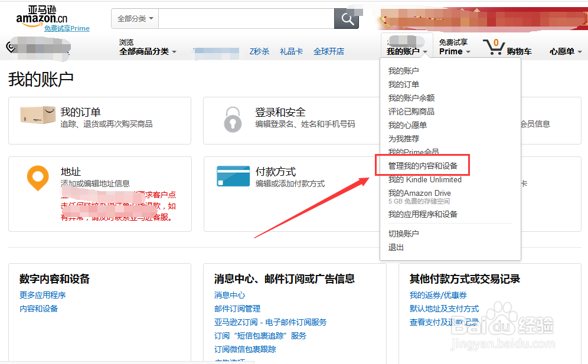Open the 免费试享Prime link under logo
Screen dimensions: 588x364
point(67,28)
